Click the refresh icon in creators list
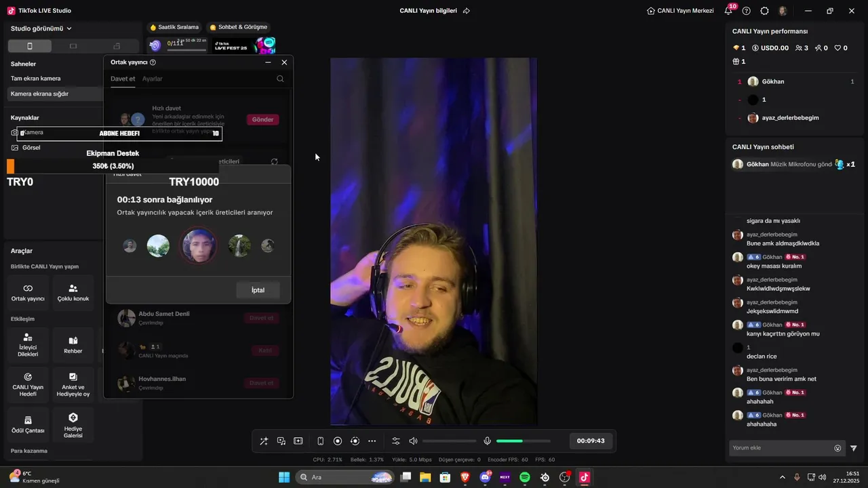The width and height of the screenshot is (868, 488). pyautogui.click(x=275, y=162)
